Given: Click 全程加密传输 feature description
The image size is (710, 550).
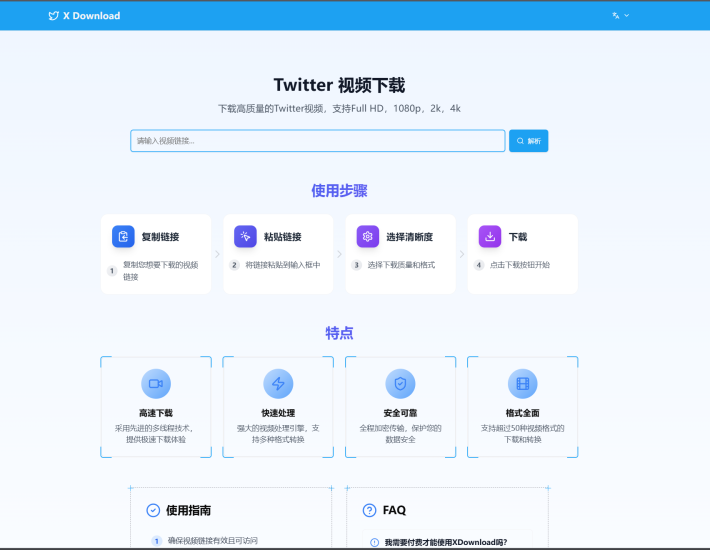Looking at the screenshot, I should [400, 434].
